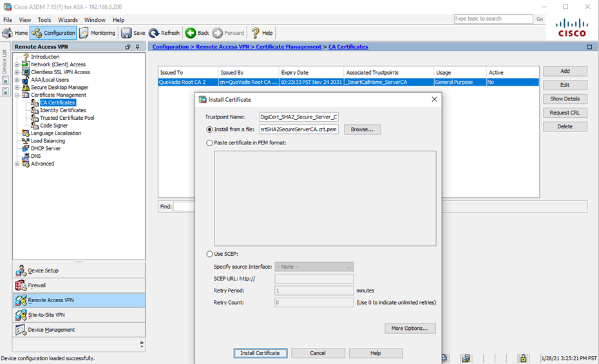Click the green Back arrow icon
This screenshot has height=364, width=599.
pos(191,33)
